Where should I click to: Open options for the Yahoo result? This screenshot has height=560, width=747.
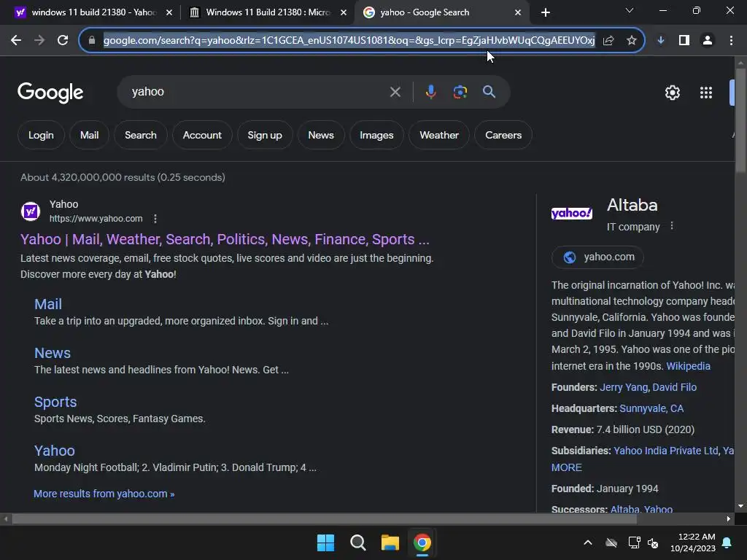tap(155, 219)
